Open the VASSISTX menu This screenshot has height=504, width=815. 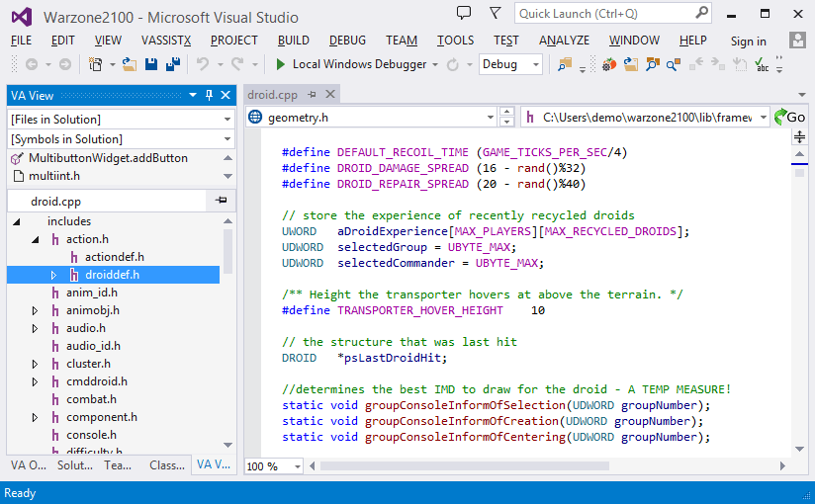[166, 41]
